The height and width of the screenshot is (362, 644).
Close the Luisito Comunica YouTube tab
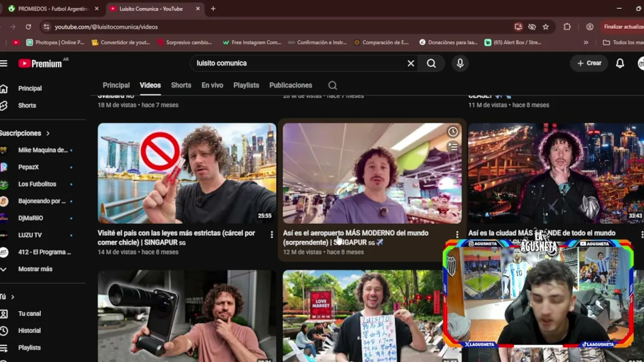(198, 9)
